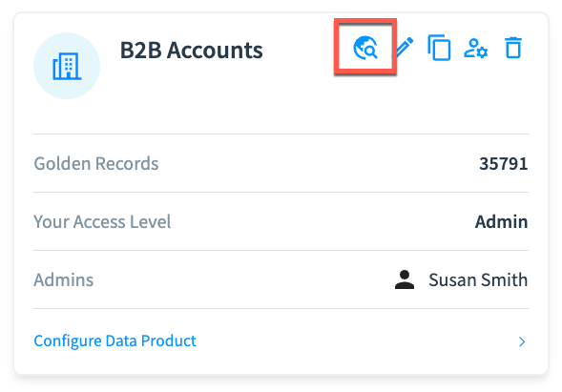Viewport: 562px width, 392px height.
Task: Open the globe search explore data icon
Action: click(365, 48)
